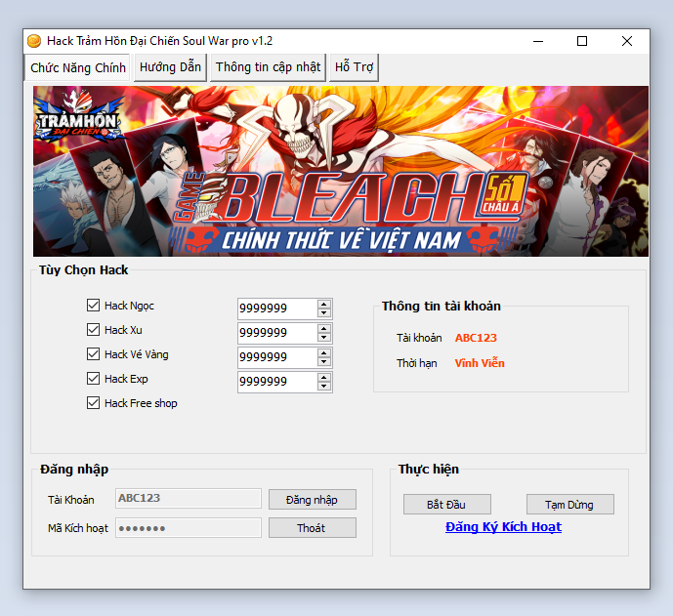Image resolution: width=673 pixels, height=616 pixels.
Task: Uncheck the Hack Ngọc checkbox
Action: point(94,306)
